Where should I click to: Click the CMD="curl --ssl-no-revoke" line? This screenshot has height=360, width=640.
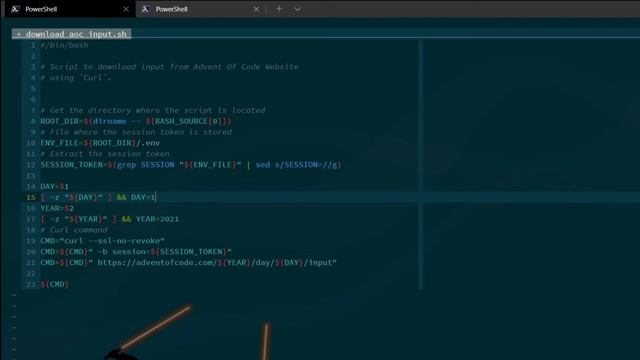(x=102, y=241)
